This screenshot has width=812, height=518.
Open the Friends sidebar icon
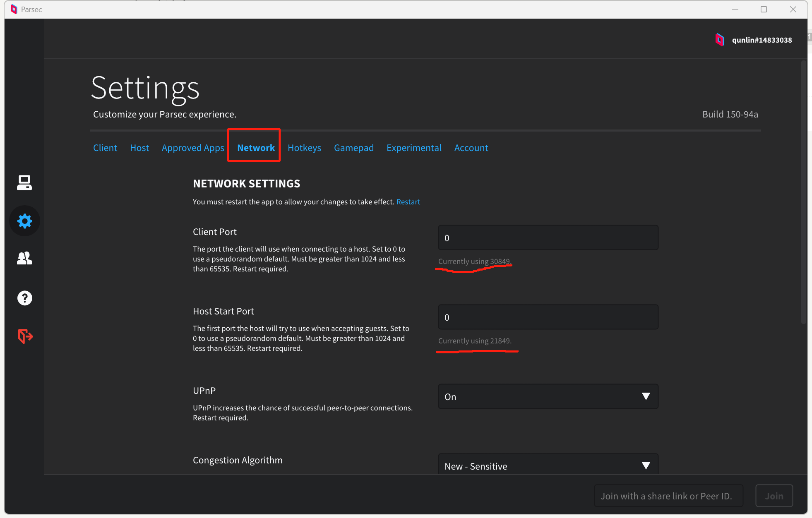click(24, 258)
